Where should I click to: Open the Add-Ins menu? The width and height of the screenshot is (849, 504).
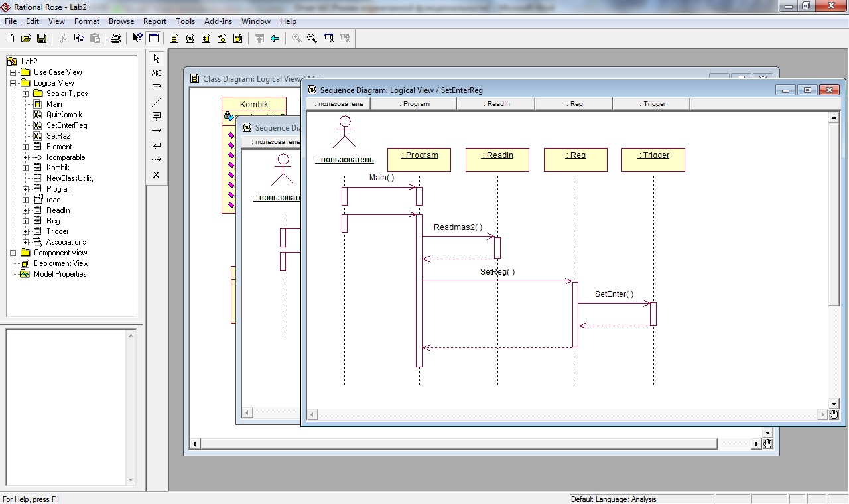(218, 21)
